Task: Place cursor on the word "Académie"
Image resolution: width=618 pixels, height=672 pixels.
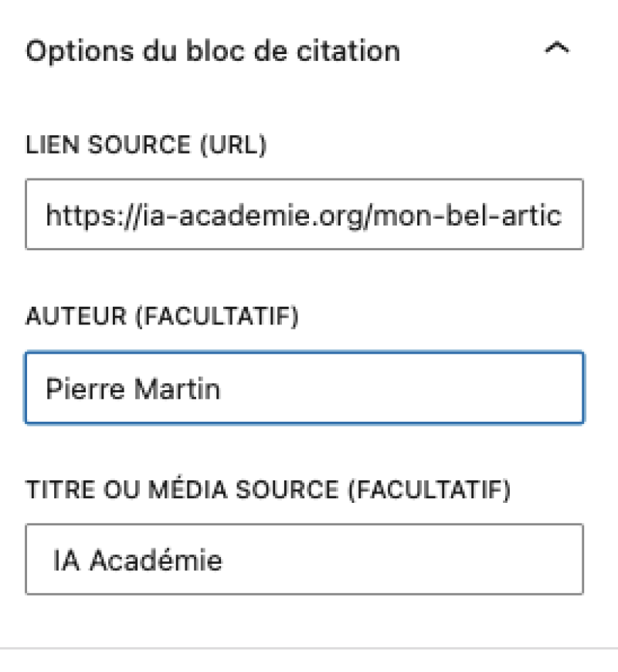Action: (x=156, y=560)
